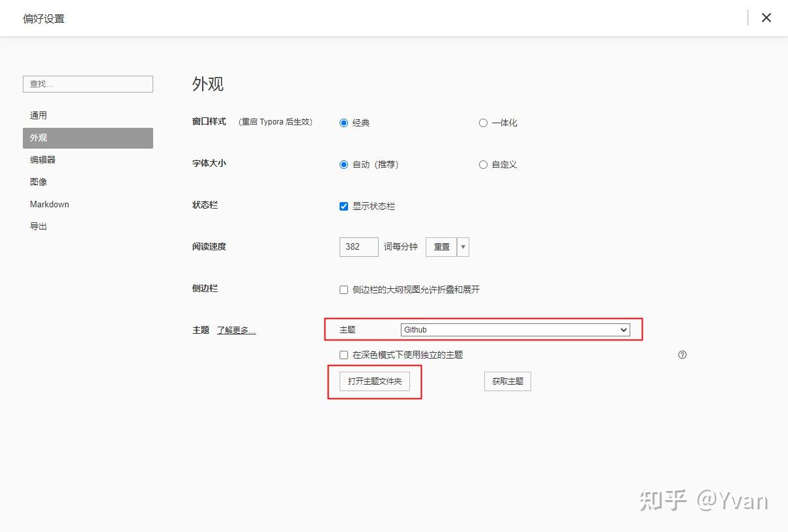Click the 查找 search box
Viewport: 788px width, 532px height.
pos(87,84)
